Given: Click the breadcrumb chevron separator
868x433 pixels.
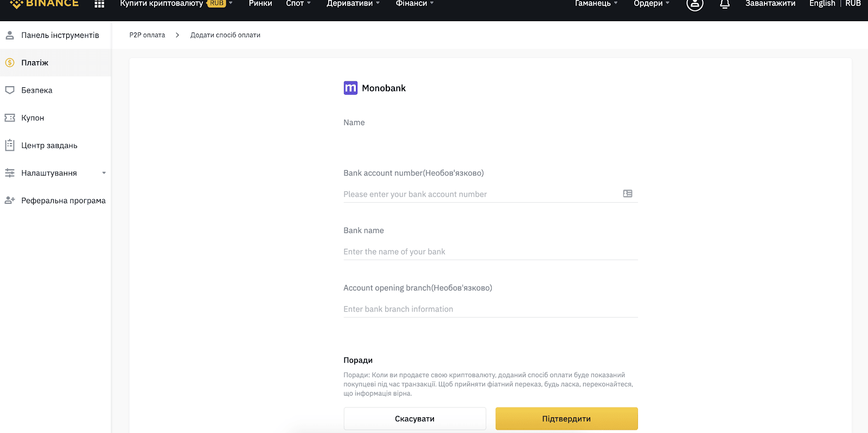Looking at the screenshot, I should click(x=177, y=35).
